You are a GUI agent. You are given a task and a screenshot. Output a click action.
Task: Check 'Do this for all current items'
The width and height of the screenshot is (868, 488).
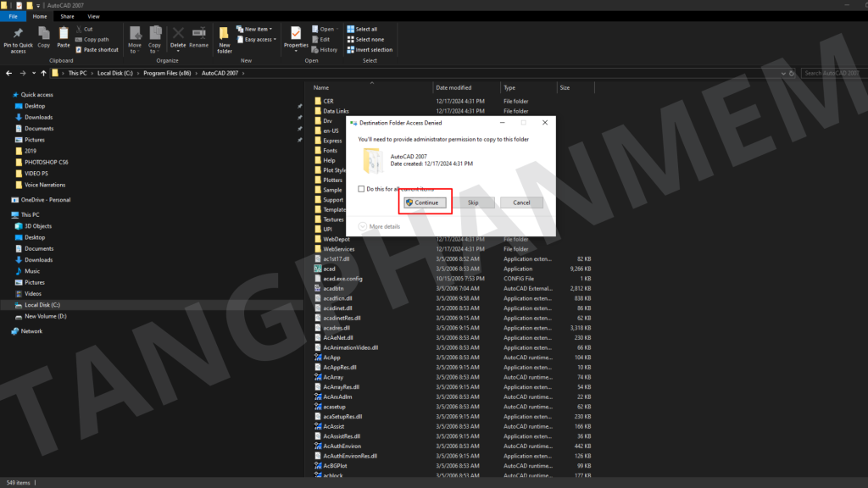[x=362, y=189]
